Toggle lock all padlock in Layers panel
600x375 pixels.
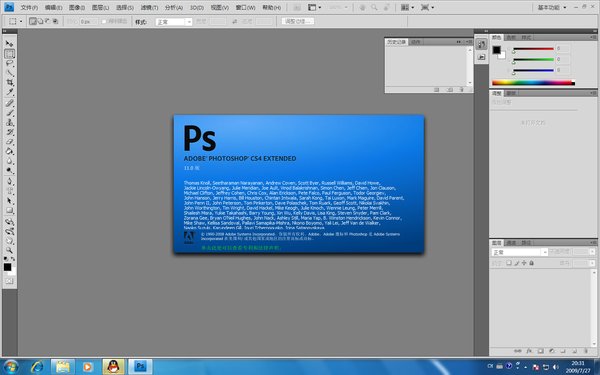click(x=532, y=263)
